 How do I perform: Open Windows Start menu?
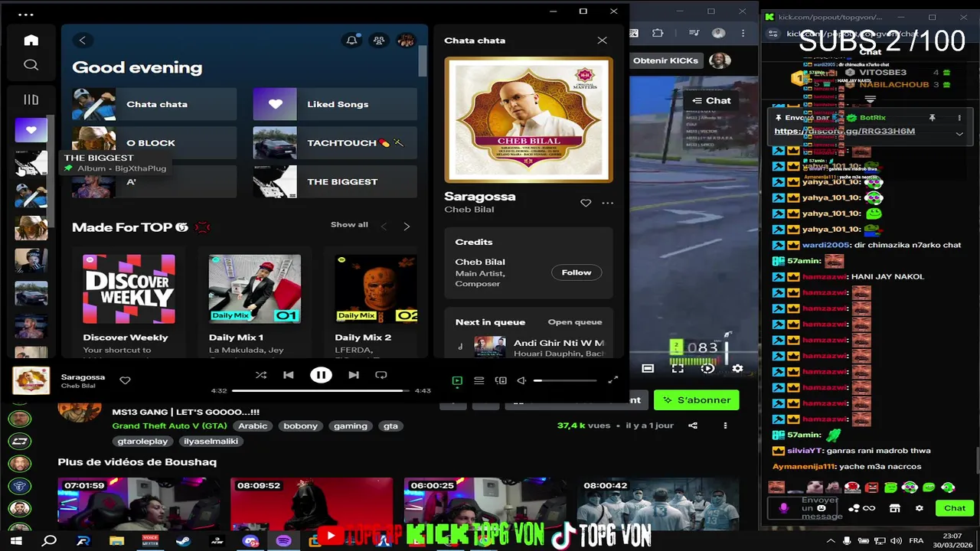(16, 541)
